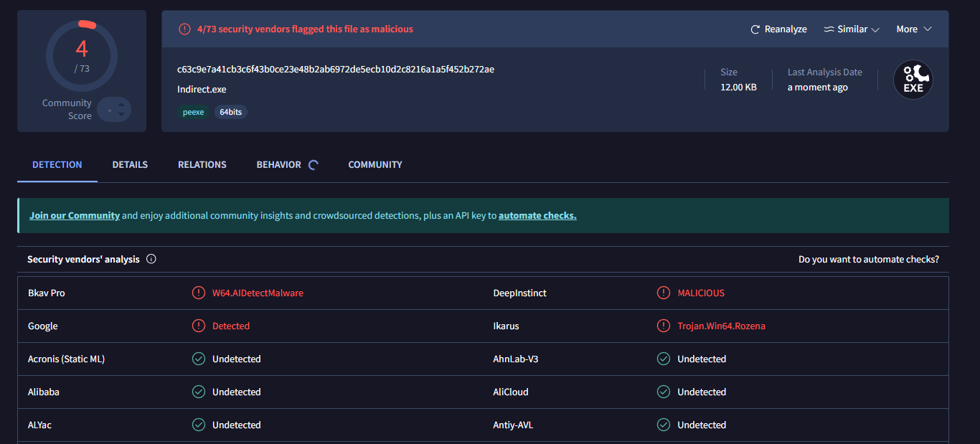Click the Bkav Pro vendor name
The width and height of the screenshot is (980, 444).
click(x=47, y=293)
